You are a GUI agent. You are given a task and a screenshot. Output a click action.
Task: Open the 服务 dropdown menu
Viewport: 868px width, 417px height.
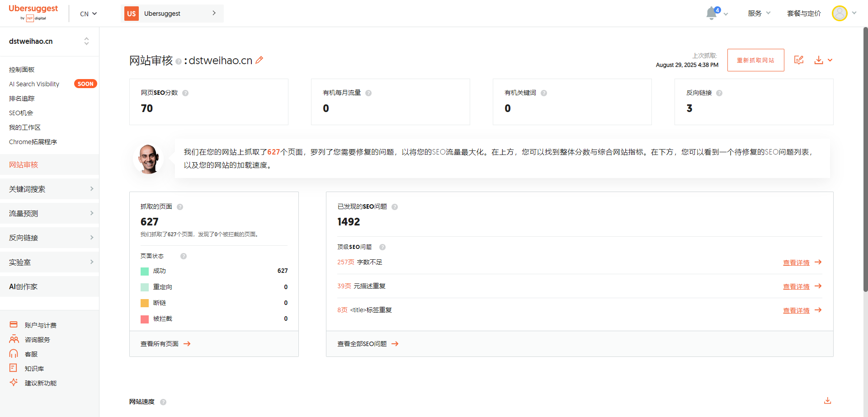[x=759, y=13]
